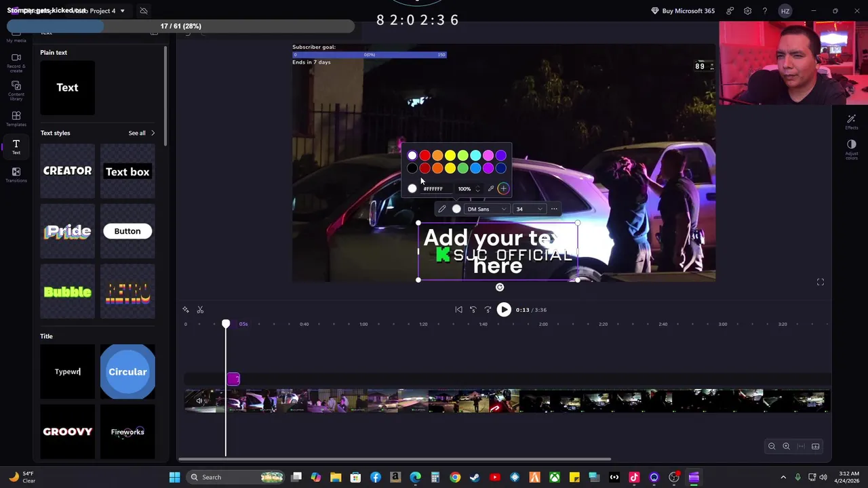Adjust opacity stepper beside 100%
Screen dimensions: 868x488
tap(477, 188)
